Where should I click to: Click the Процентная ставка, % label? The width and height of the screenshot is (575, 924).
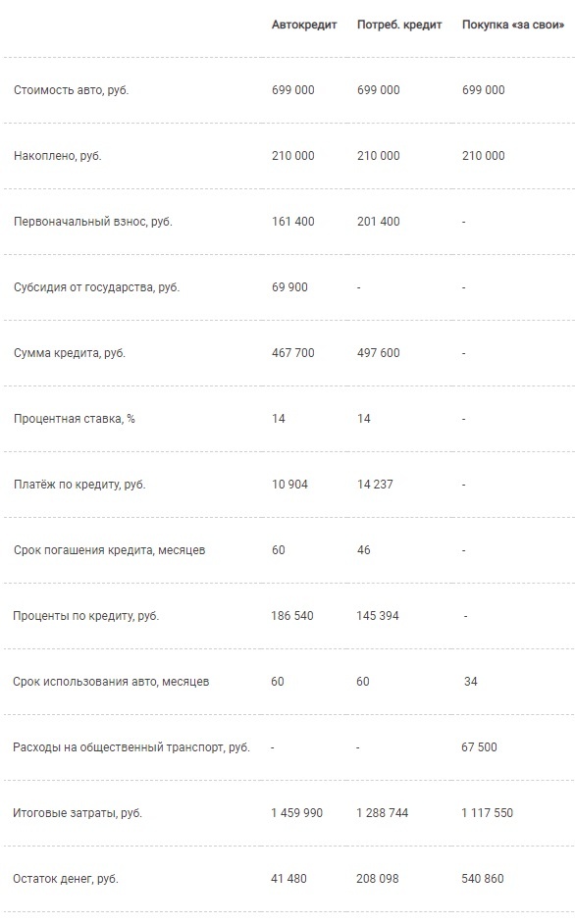pyautogui.click(x=75, y=419)
